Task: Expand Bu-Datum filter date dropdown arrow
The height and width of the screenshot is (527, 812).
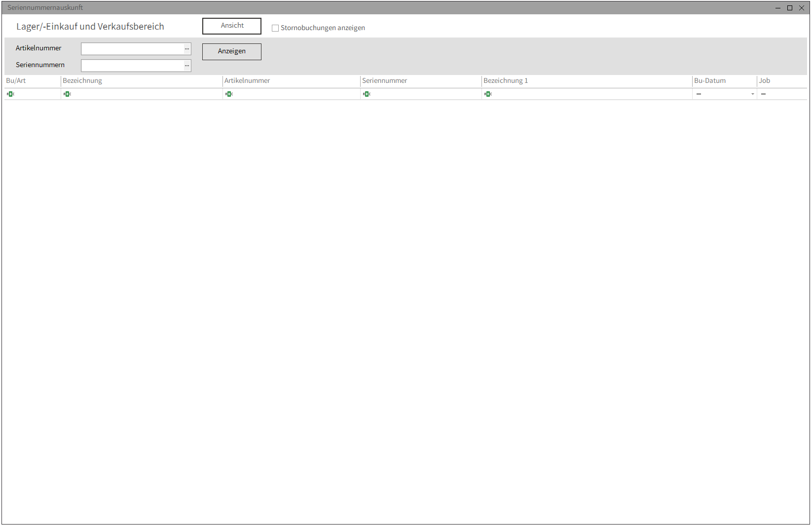Action: (753, 94)
